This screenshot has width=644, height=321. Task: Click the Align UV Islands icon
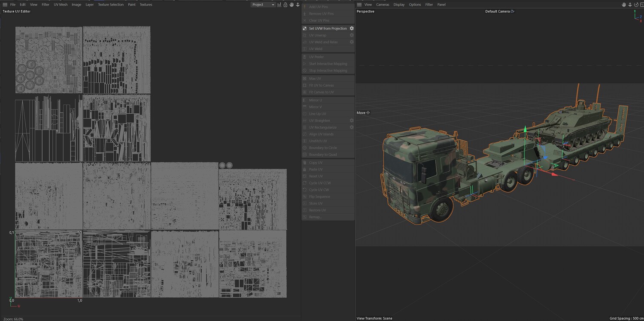pyautogui.click(x=305, y=134)
